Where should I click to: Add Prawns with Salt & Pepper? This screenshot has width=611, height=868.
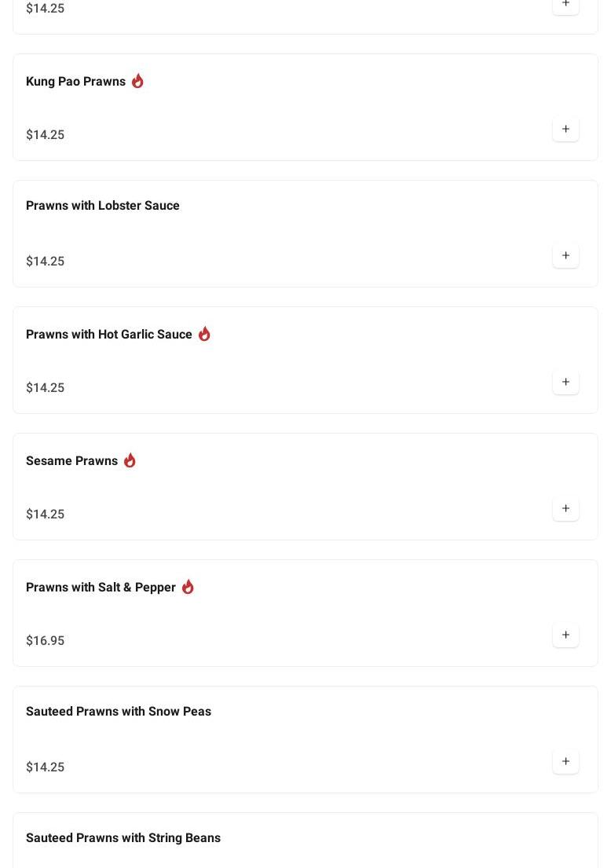coord(565,635)
